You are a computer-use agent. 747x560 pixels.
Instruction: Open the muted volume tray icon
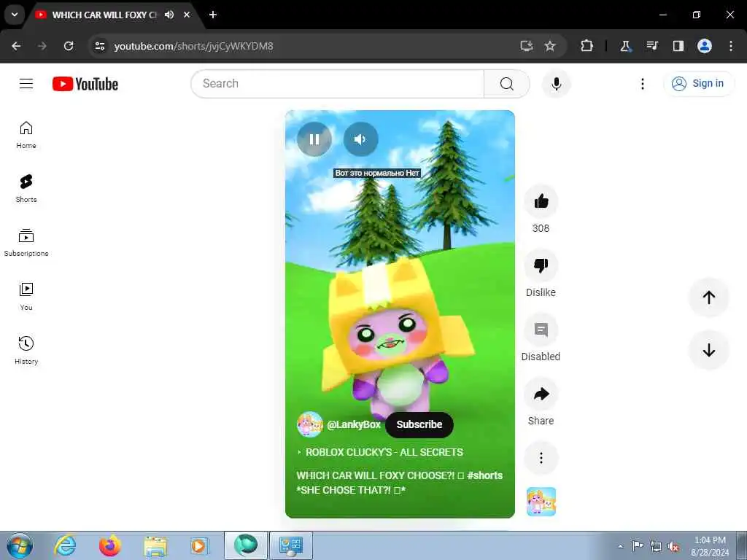pos(673,546)
